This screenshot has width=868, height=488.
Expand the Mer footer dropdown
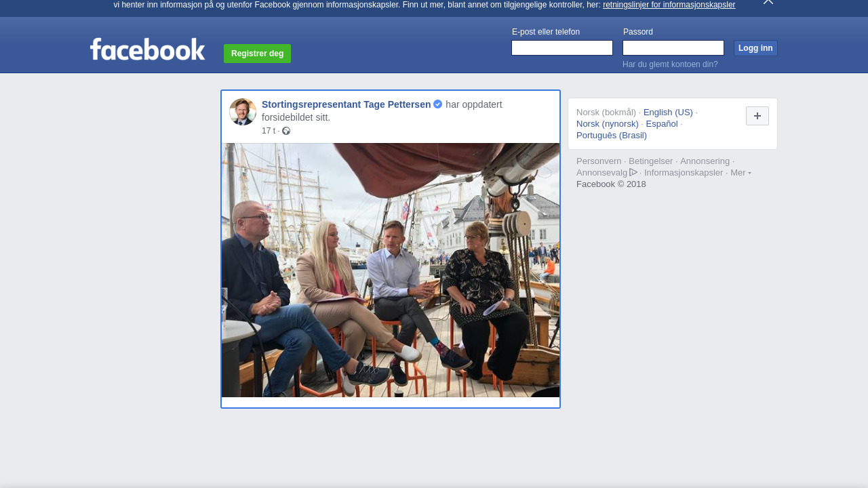(741, 173)
